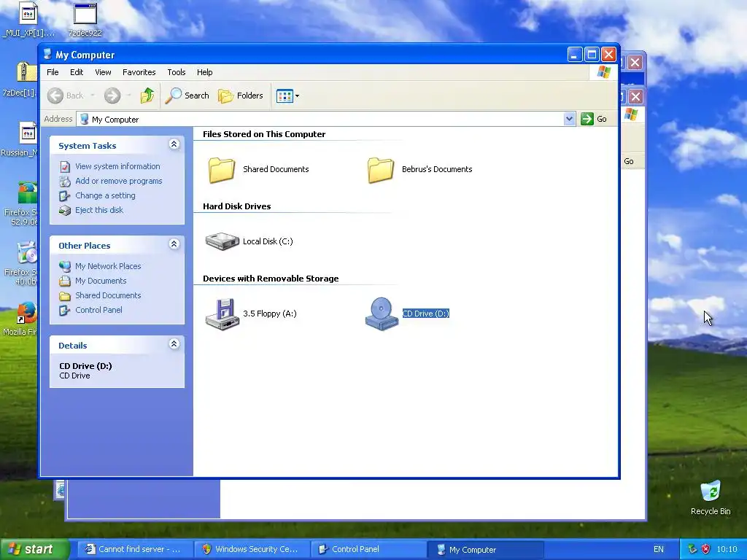Select the Russian_M desktop icon
Screen dimensions: 747x560
tap(20, 139)
